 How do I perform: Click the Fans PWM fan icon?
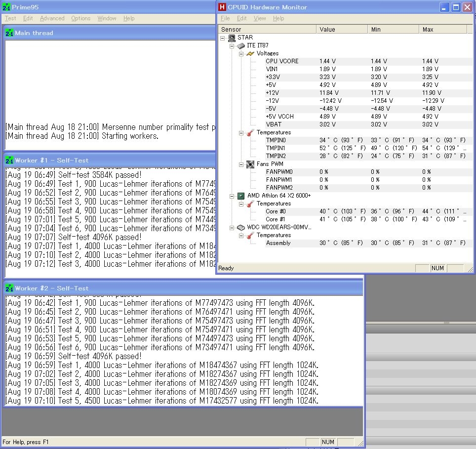coord(250,164)
